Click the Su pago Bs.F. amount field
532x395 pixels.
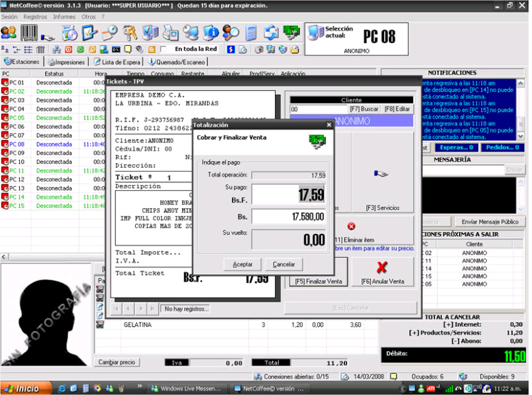[289, 194]
